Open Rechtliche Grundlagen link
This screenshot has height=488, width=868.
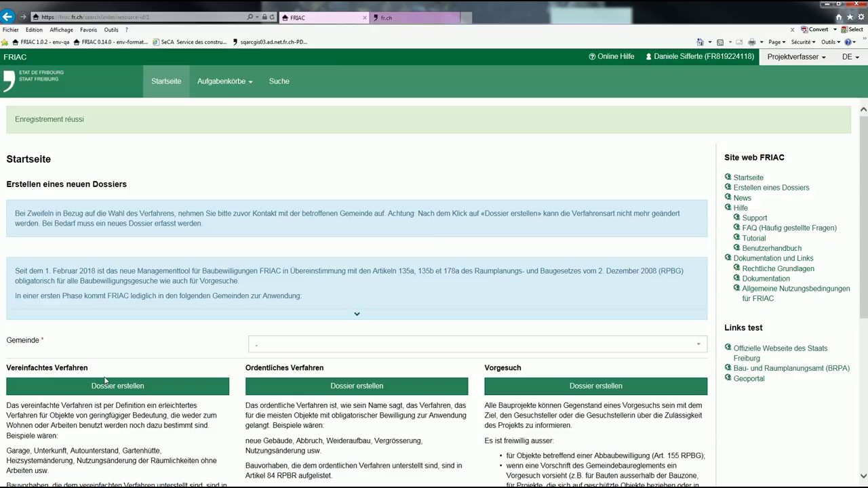click(778, 268)
